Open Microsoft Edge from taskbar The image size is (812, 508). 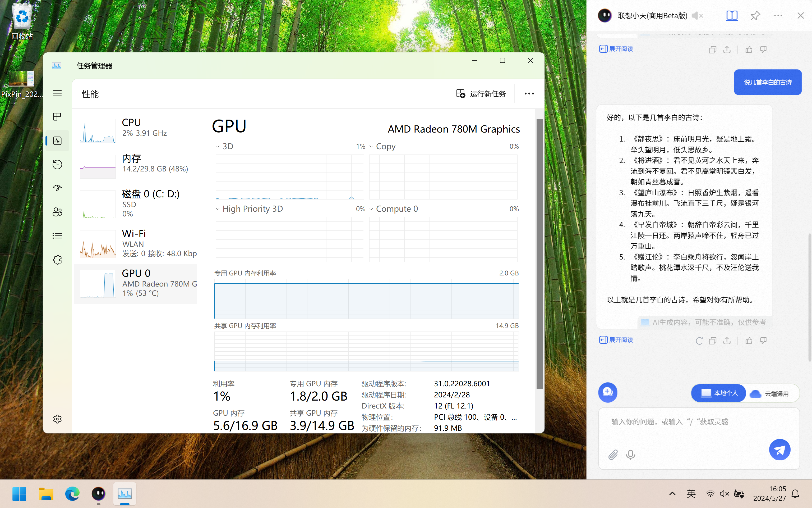tap(72, 494)
